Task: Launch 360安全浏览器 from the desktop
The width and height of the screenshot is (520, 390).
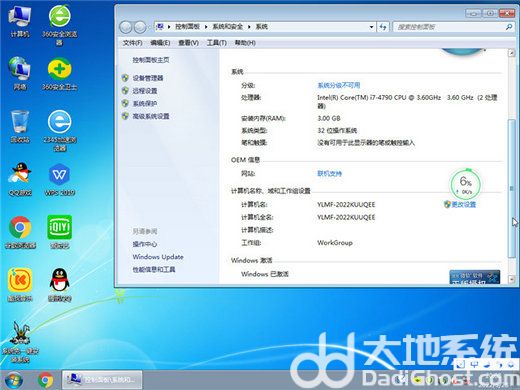Action: pos(60,25)
